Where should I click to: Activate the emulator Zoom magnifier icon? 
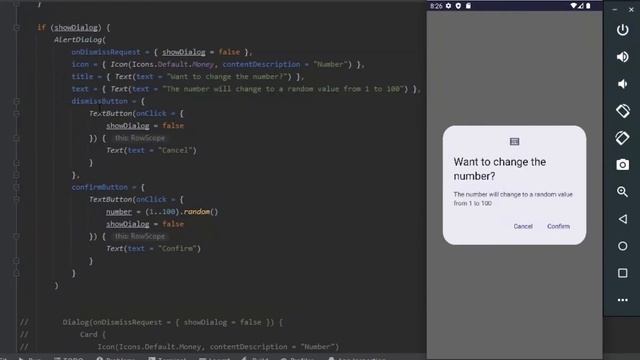(x=622, y=191)
